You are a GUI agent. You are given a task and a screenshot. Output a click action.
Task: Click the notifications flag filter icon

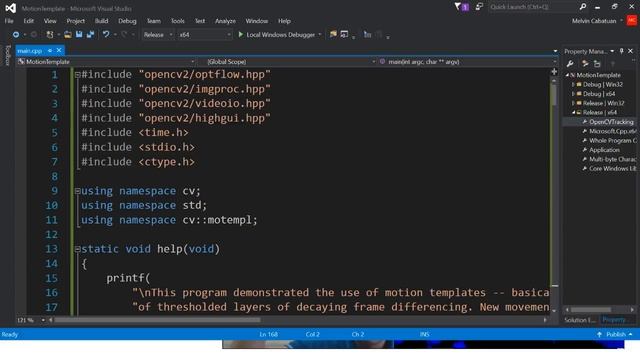coord(458,7)
